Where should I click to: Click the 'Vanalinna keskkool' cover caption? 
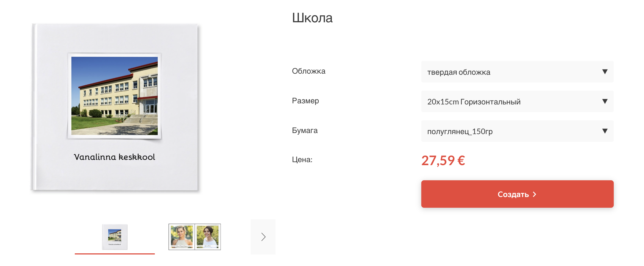(x=114, y=157)
